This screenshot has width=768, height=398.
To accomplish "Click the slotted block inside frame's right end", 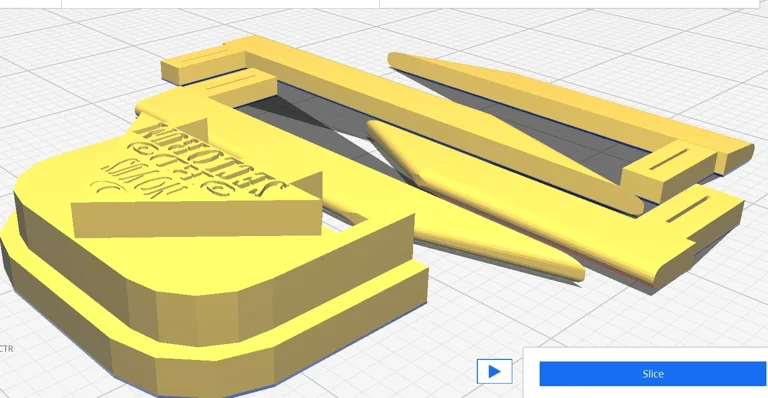I will click(669, 170).
